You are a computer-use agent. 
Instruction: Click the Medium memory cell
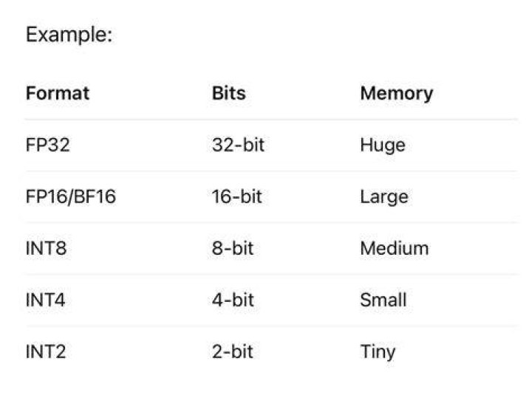395,248
